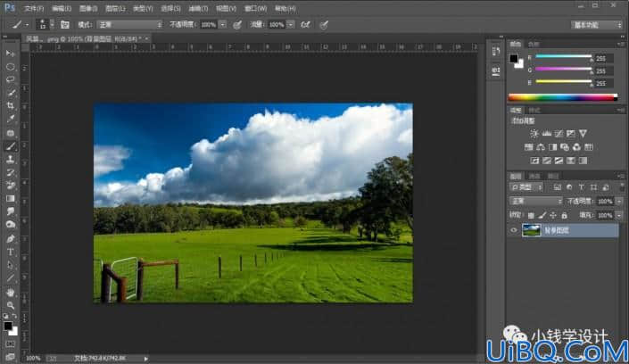The width and height of the screenshot is (629, 364).
Task: Toggle pressure for size in the options bar
Action: point(324,25)
